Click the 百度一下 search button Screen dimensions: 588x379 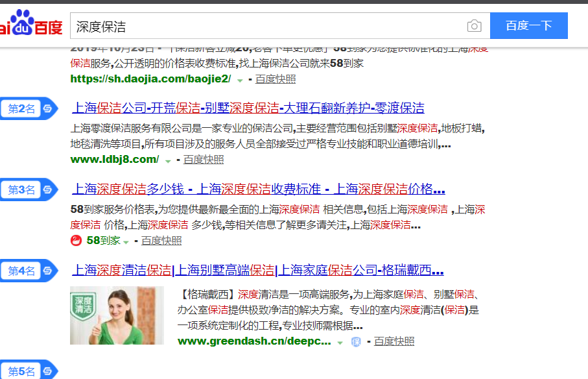pyautogui.click(x=529, y=25)
